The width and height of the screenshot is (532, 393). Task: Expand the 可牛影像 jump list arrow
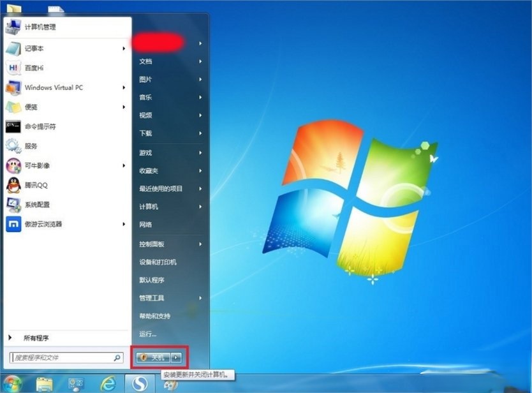click(x=124, y=166)
